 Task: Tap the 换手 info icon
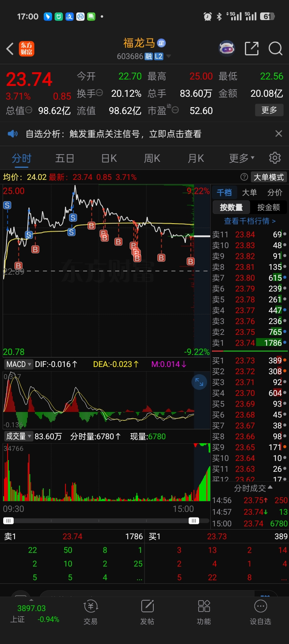point(100,93)
